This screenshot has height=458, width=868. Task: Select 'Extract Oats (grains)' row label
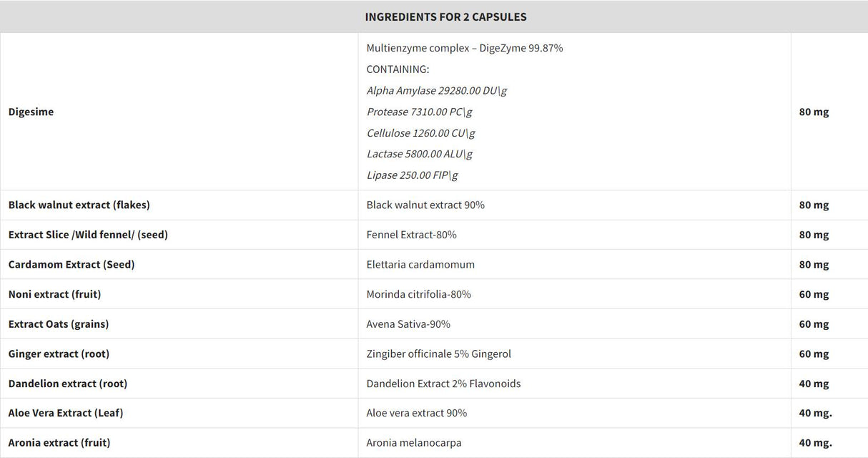[59, 324]
